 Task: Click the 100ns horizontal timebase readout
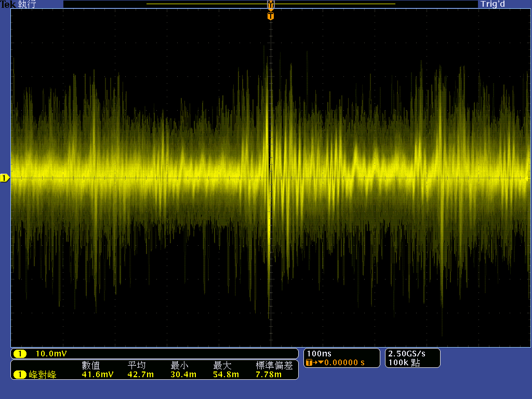[x=319, y=354]
